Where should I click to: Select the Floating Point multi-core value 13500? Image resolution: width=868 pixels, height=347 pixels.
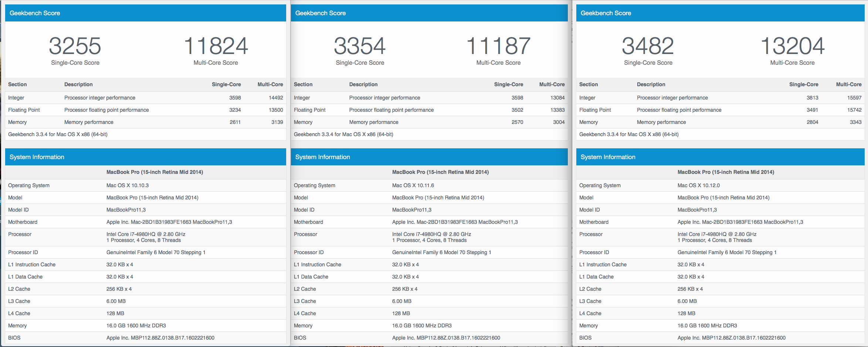276,110
